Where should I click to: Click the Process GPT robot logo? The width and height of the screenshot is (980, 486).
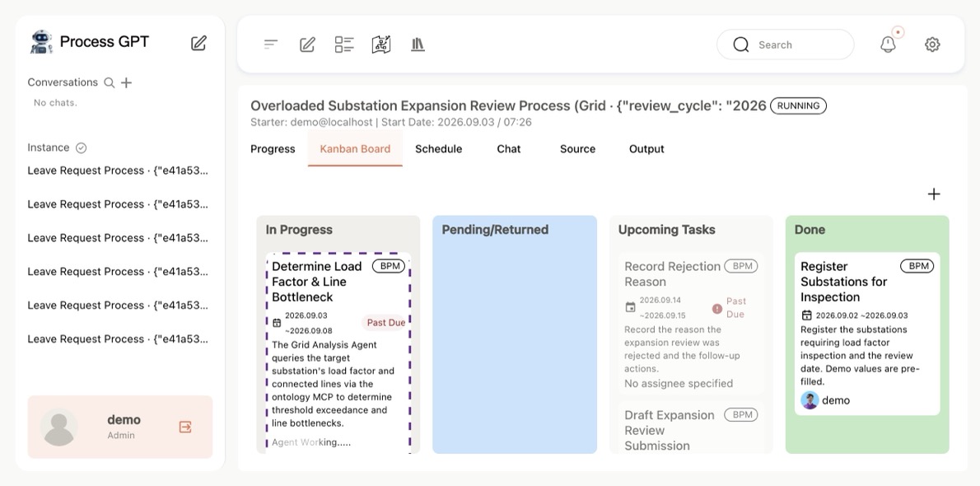pyautogui.click(x=41, y=42)
